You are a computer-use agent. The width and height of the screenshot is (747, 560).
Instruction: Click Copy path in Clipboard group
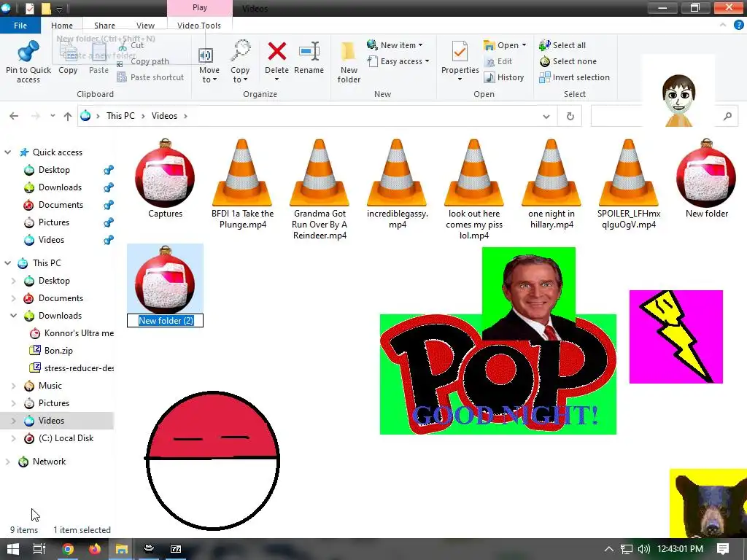[143, 61]
